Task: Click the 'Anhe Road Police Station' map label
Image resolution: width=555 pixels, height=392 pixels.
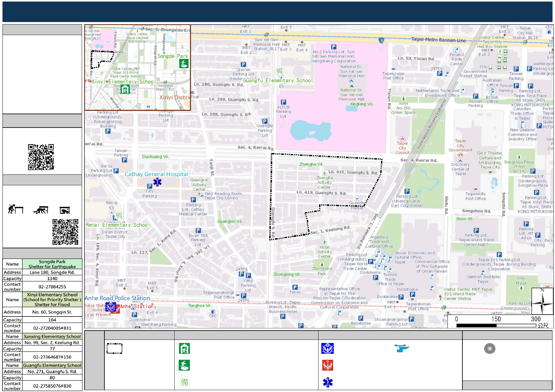Action: coord(117,298)
